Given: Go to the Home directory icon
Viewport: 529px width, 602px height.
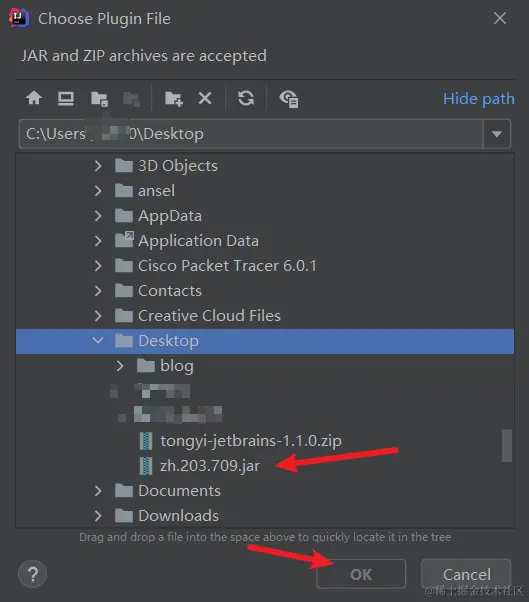Looking at the screenshot, I should pos(34,98).
